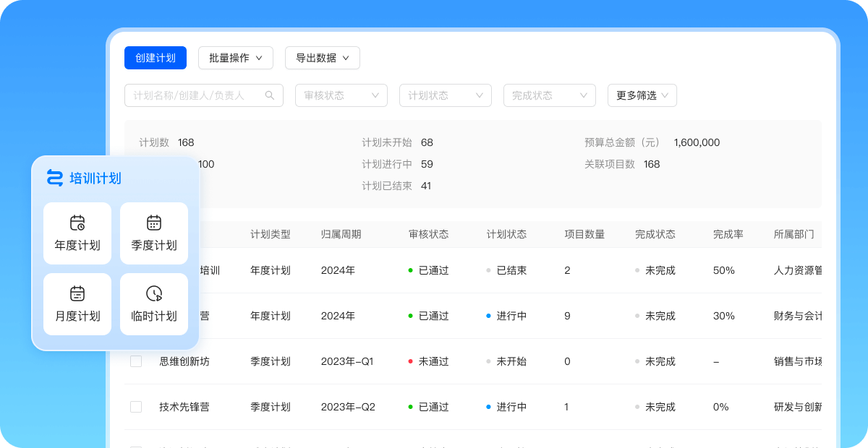Open the 思维创新坊 plan entry
Viewport: 868px width, 448px height.
pos(184,361)
